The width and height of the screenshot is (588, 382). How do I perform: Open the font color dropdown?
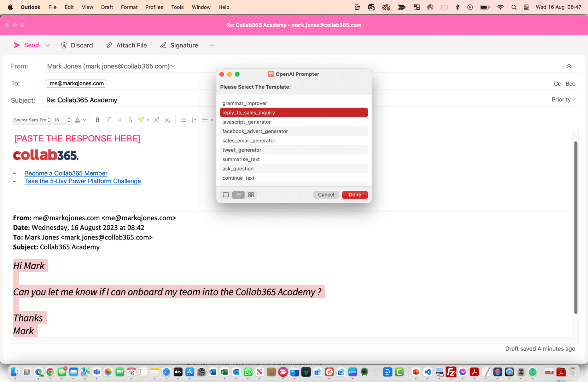point(85,120)
